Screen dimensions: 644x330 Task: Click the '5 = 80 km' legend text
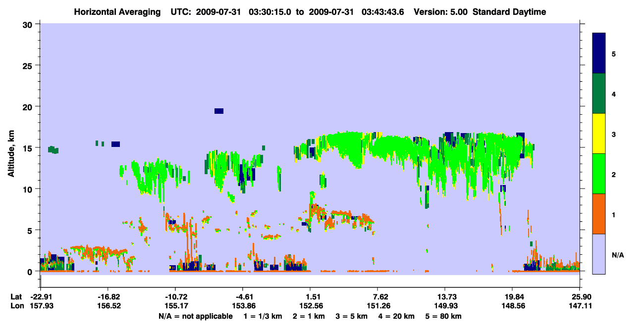click(443, 316)
